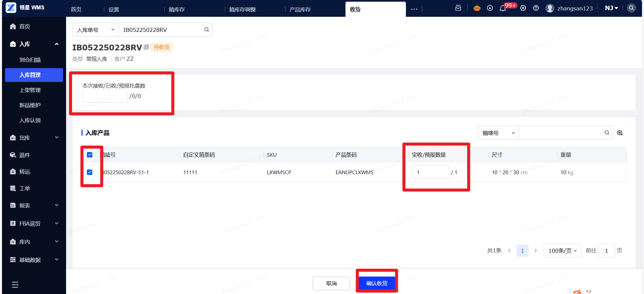
Task: Click the 取消 cancel button
Action: point(331,283)
